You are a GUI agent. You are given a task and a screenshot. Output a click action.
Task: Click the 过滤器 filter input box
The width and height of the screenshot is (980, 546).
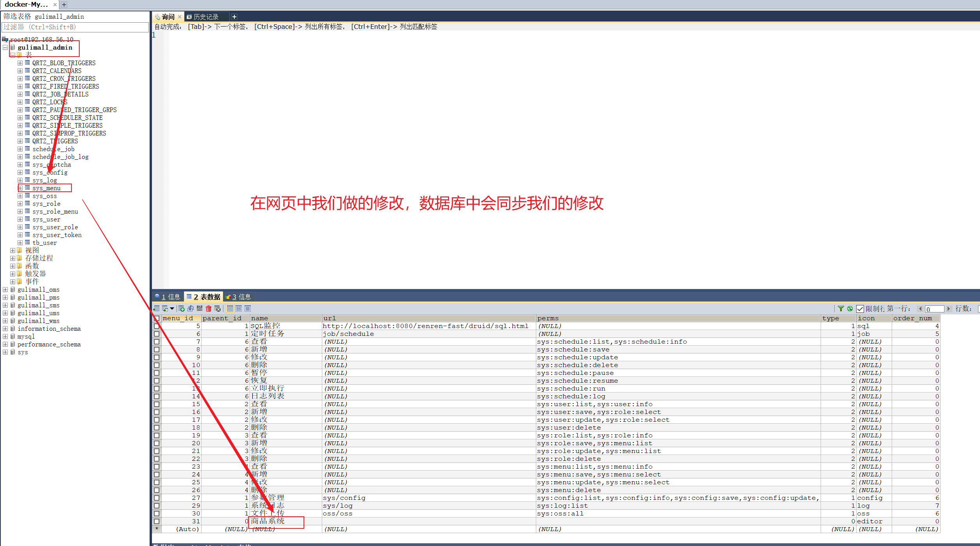tap(75, 27)
